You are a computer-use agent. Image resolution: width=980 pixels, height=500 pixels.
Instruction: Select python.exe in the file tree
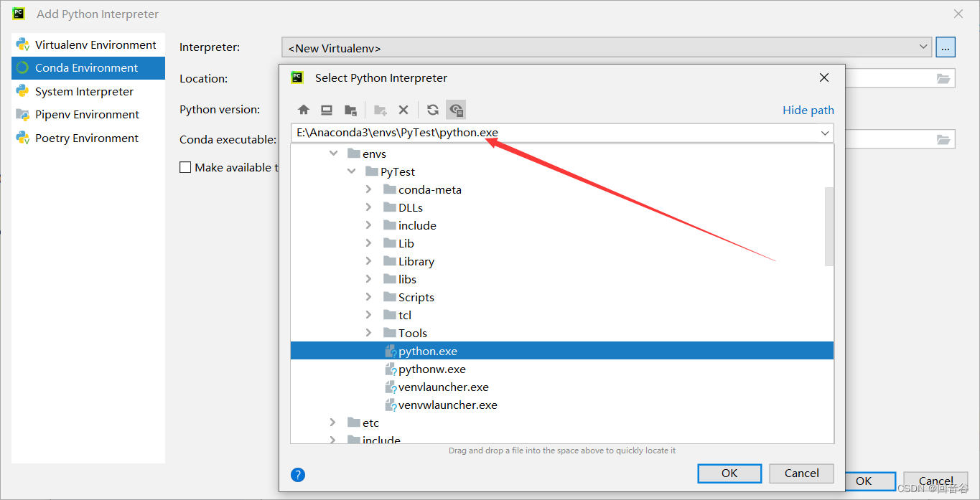429,350
